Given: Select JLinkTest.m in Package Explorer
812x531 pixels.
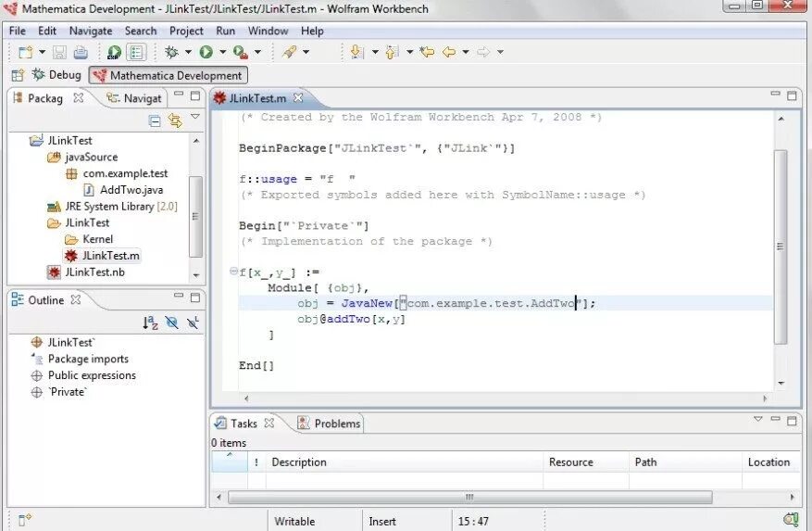Looking at the screenshot, I should tap(102, 256).
